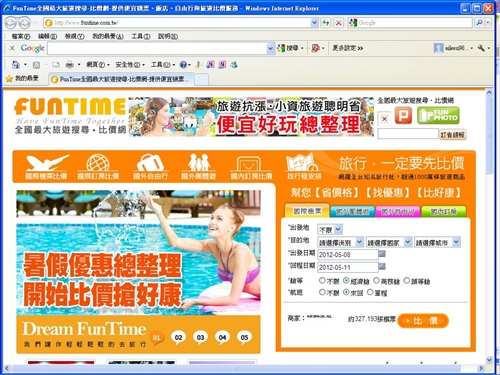Jump to slide 05 bubble marker

244,338
